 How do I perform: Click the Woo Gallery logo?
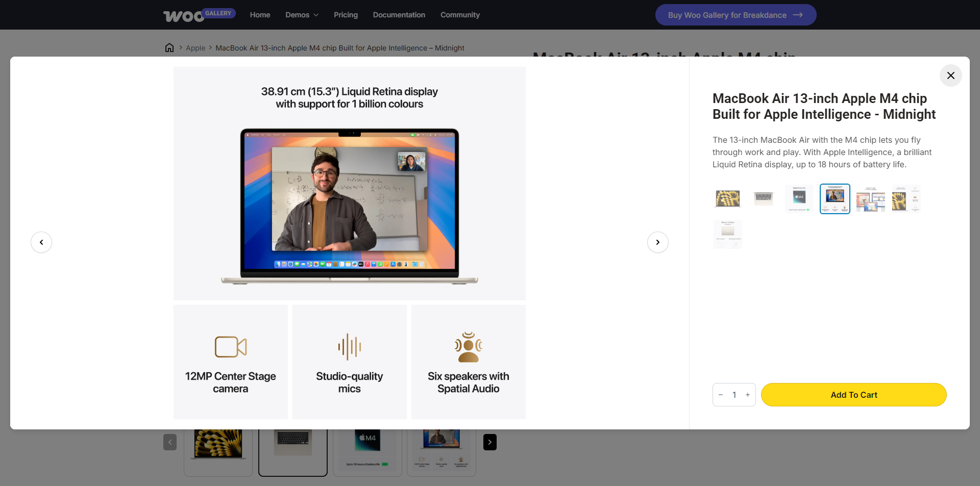(x=199, y=15)
